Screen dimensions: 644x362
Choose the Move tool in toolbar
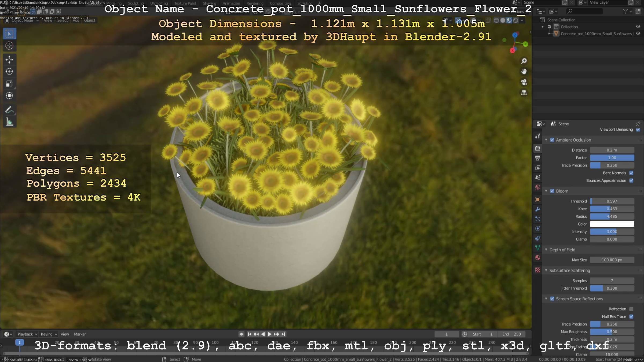pyautogui.click(x=9, y=60)
